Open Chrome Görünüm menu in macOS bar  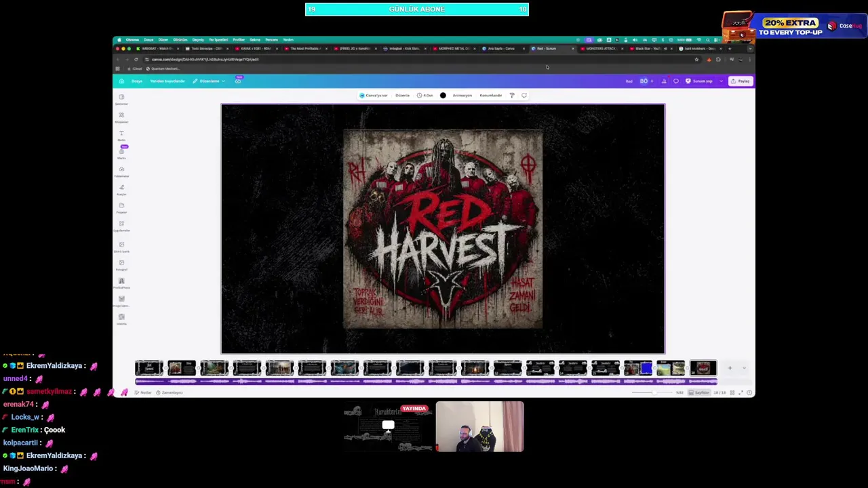point(180,40)
